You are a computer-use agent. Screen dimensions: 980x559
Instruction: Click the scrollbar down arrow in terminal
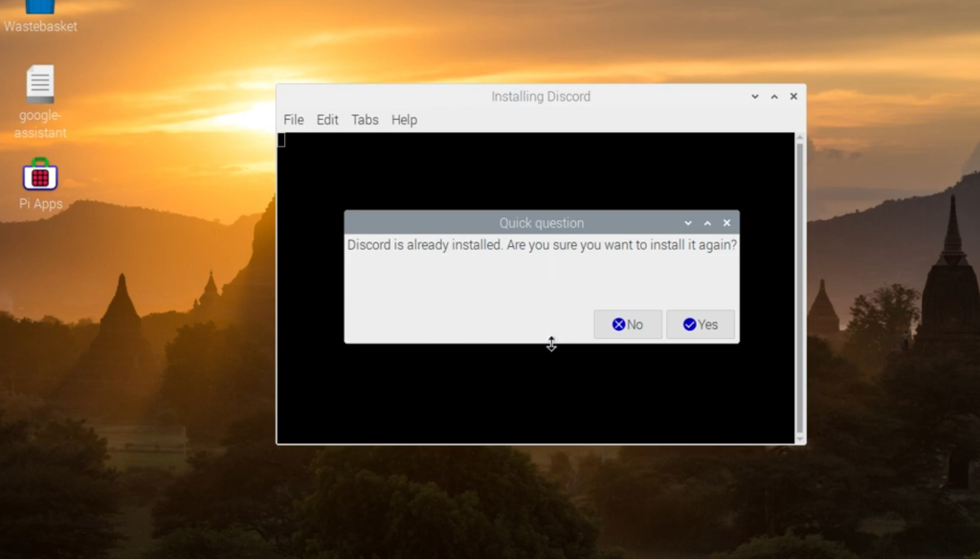click(x=799, y=439)
